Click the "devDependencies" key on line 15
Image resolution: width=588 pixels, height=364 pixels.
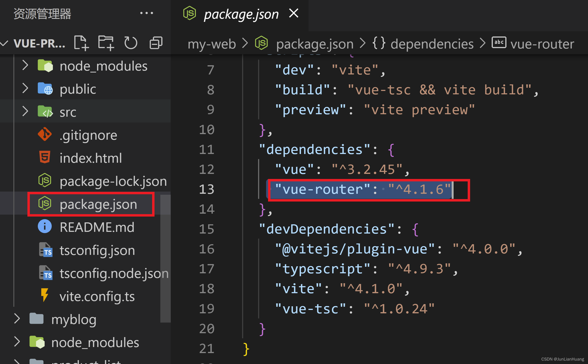pos(327,229)
